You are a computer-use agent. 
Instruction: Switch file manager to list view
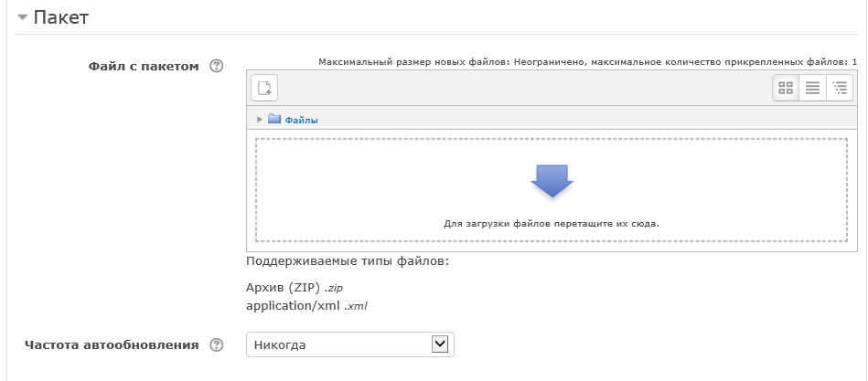point(812,88)
